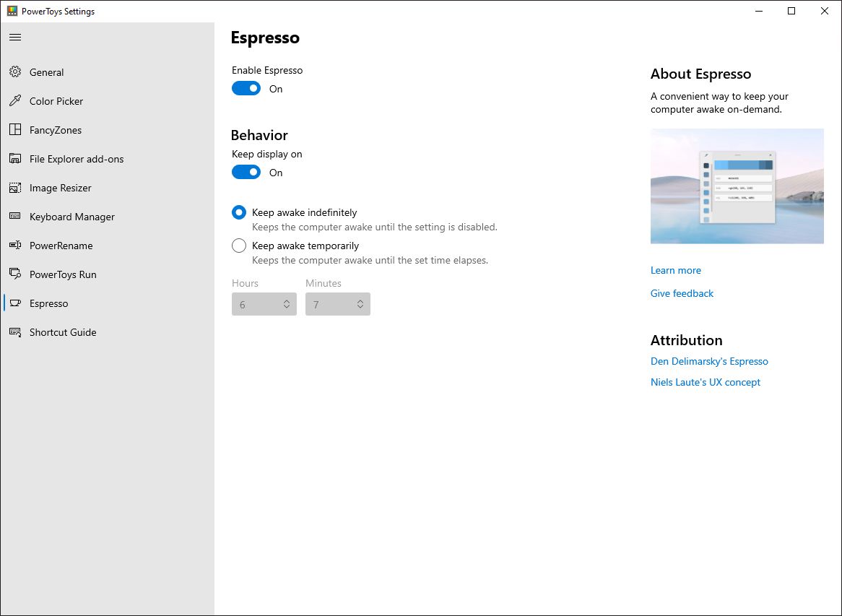Open the FancyZones settings
842x616 pixels.
[108, 130]
